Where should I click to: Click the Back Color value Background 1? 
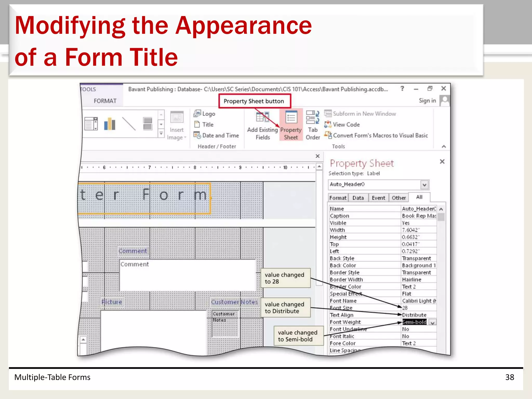click(419, 265)
